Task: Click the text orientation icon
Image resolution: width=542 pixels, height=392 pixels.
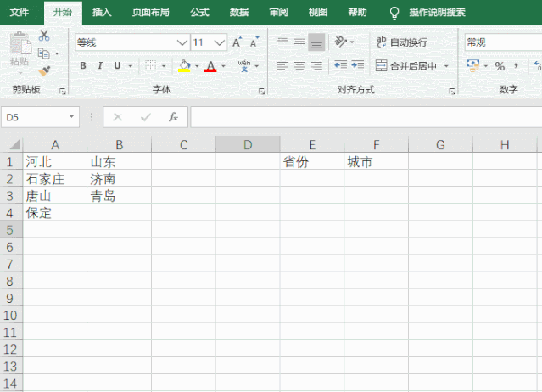Action: tap(340, 42)
